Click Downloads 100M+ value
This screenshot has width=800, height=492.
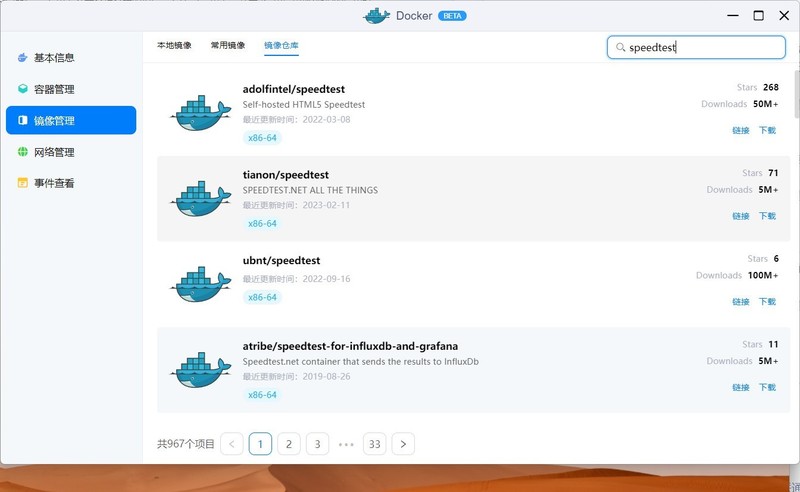[763, 275]
